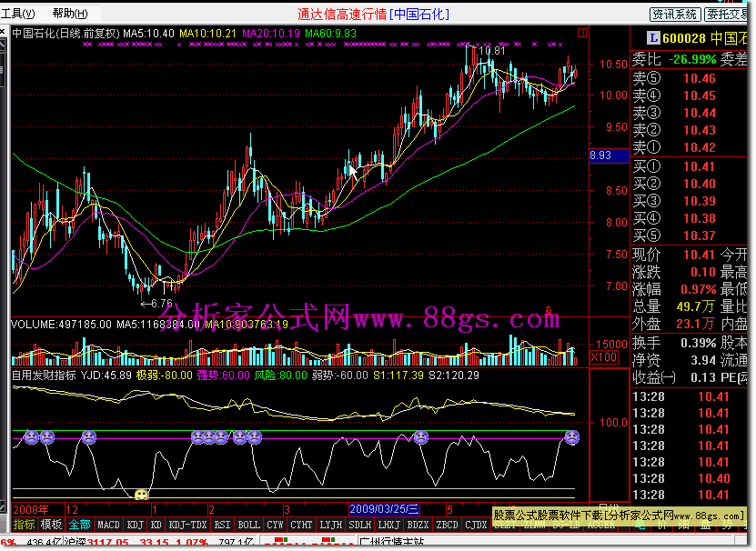The width and height of the screenshot is (756, 551).
Task: Click the 卖④ price 10.45
Action: coord(699,95)
